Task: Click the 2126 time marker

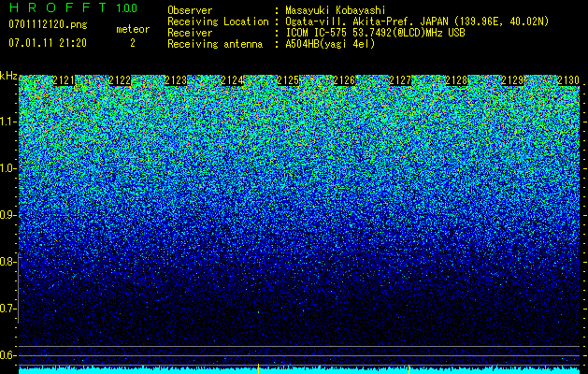Action: coord(344,80)
